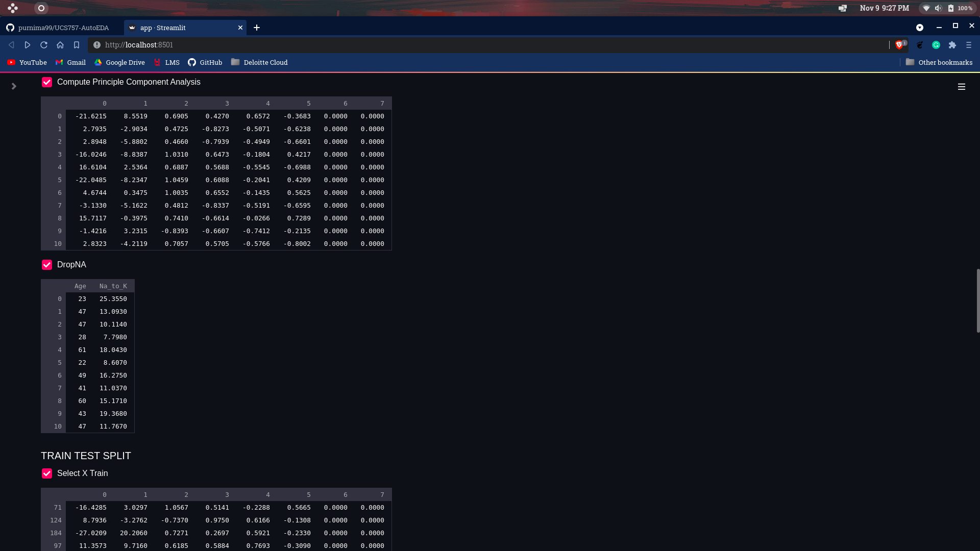The width and height of the screenshot is (980, 551).
Task: Focus the localhost:8501 address bar
Action: 459,45
